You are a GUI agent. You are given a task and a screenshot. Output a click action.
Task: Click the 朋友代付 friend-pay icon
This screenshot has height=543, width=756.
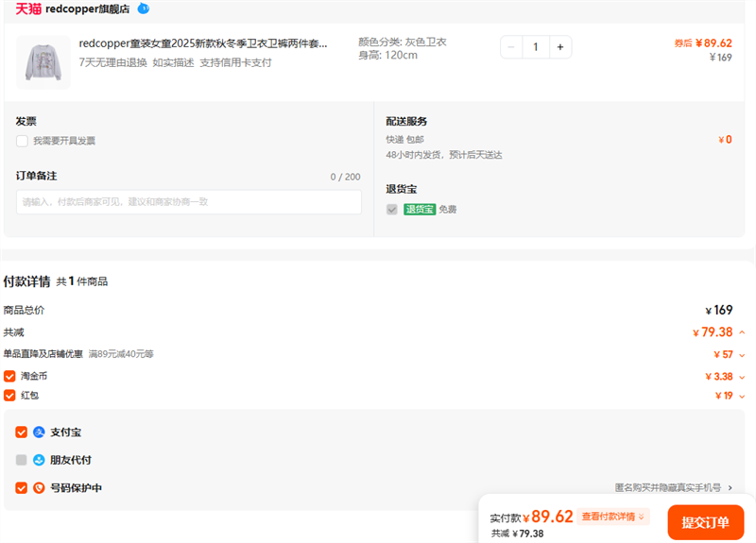pyautogui.click(x=39, y=460)
